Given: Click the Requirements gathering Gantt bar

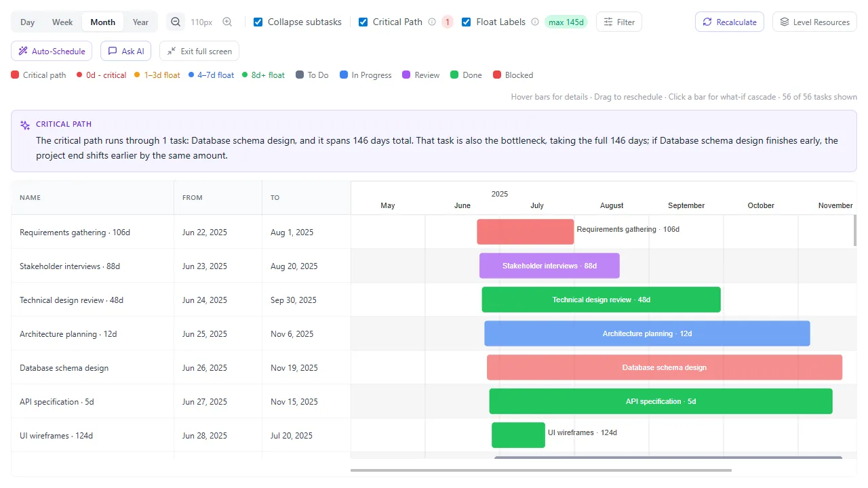Looking at the screenshot, I should [526, 232].
